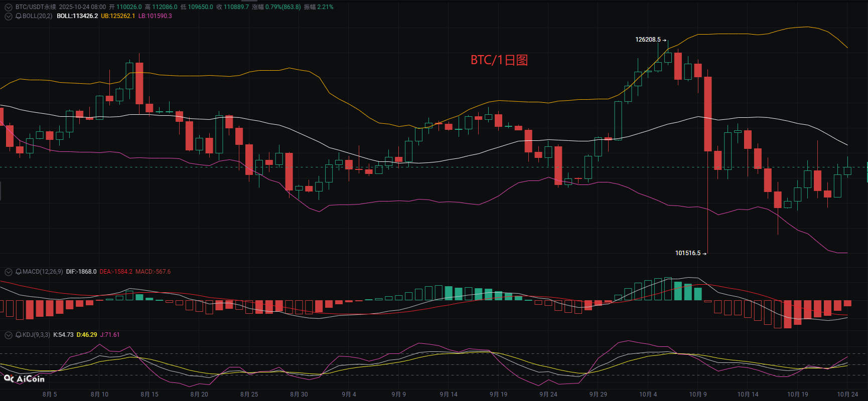This screenshot has width=868, height=401.
Task: Click the red BTC/1 daily chart annotation
Action: click(x=499, y=60)
